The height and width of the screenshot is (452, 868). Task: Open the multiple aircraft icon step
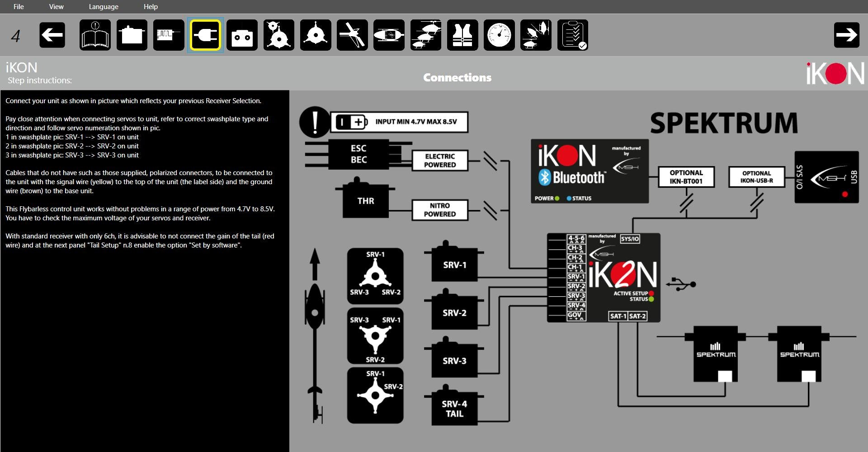[x=536, y=35]
